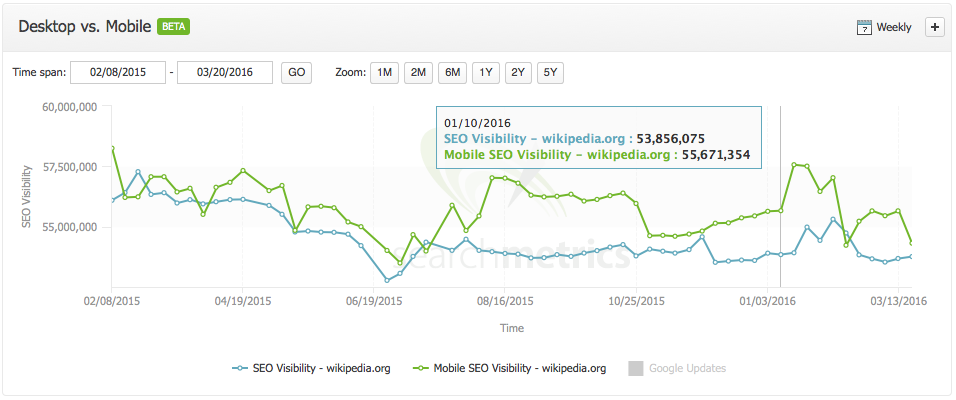This screenshot has width=956, height=400.
Task: Click the end date field 03/20/2016
Action: click(225, 72)
